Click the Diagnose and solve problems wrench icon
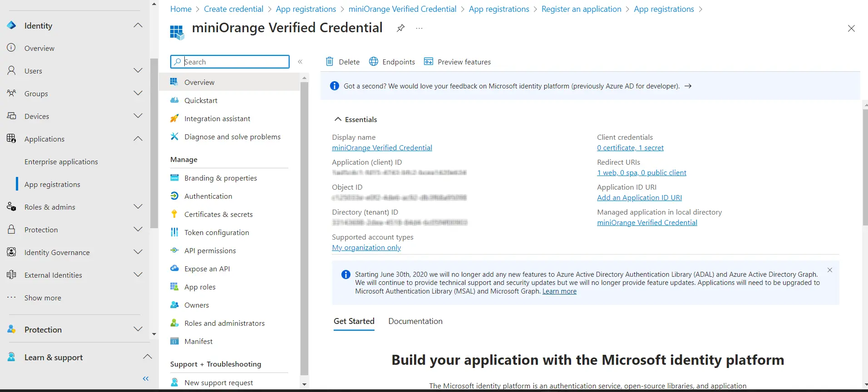This screenshot has width=868, height=392. click(174, 137)
